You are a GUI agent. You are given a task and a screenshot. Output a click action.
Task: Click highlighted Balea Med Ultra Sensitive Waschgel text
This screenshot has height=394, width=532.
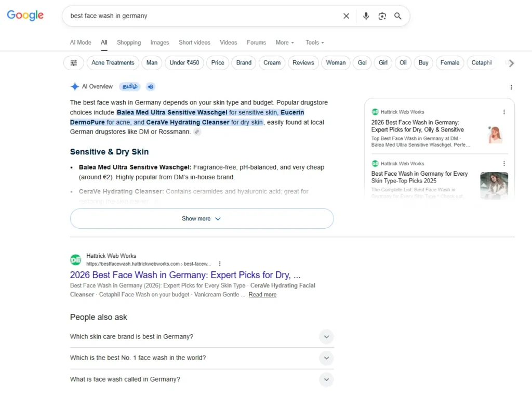coord(172,112)
